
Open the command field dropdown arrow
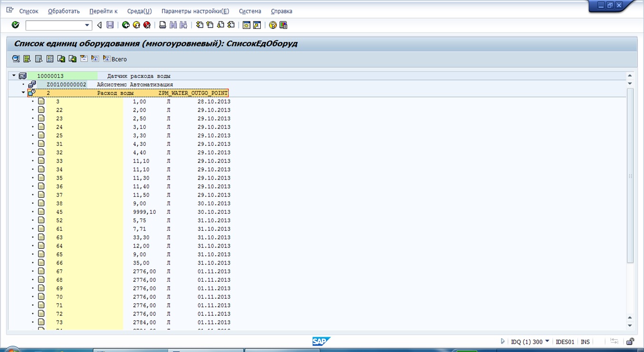click(87, 25)
